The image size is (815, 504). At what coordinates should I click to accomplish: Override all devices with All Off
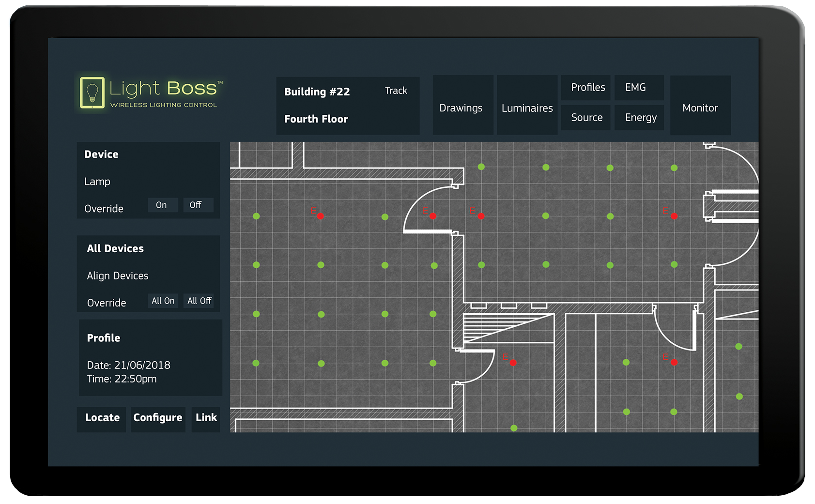pos(200,301)
